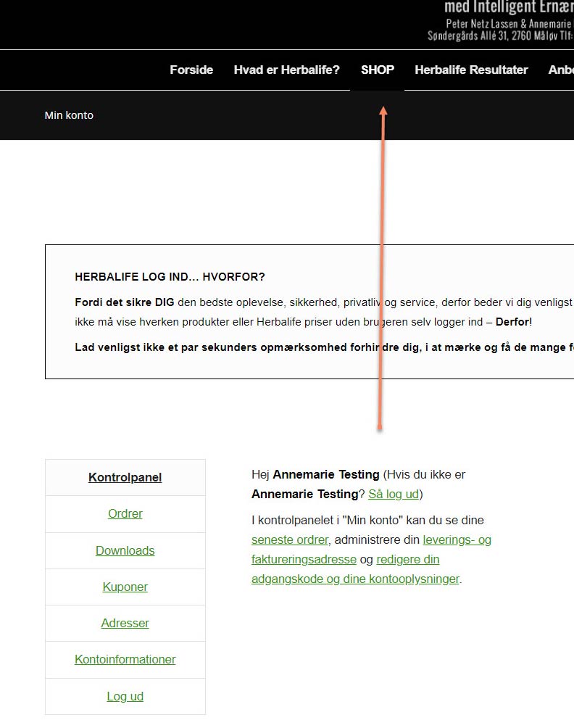Open the Downloads account link

point(125,550)
